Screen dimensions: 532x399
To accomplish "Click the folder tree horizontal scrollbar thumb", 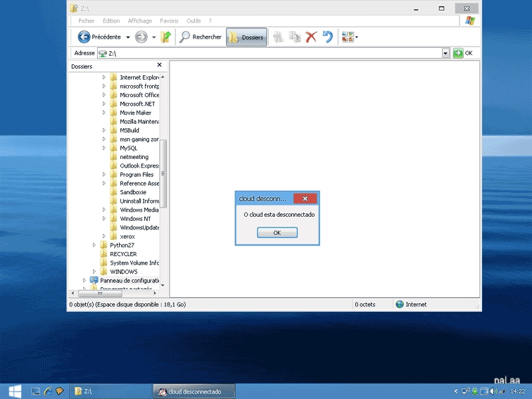I will [100, 293].
